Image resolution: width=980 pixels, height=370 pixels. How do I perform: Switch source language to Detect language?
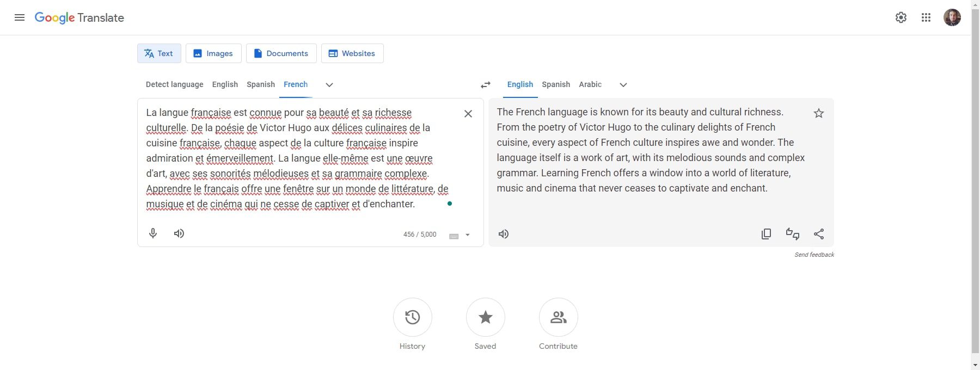[174, 84]
